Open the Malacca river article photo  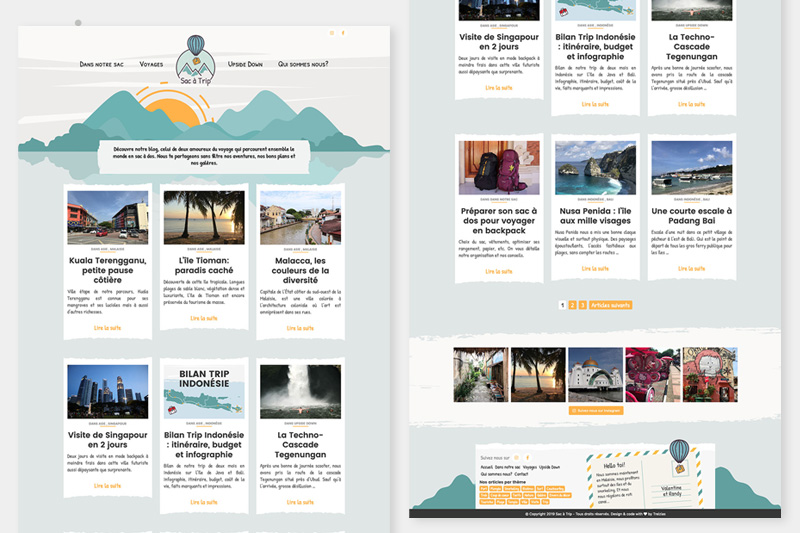point(301,217)
